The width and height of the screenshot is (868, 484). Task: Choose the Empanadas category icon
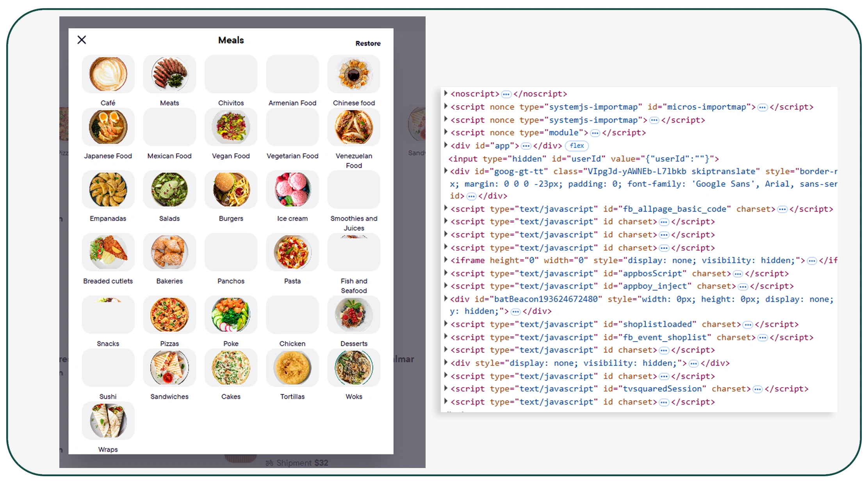tap(108, 190)
